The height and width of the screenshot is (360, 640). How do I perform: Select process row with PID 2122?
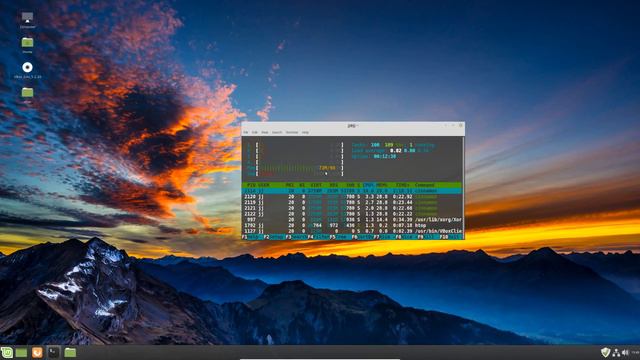pos(352,213)
